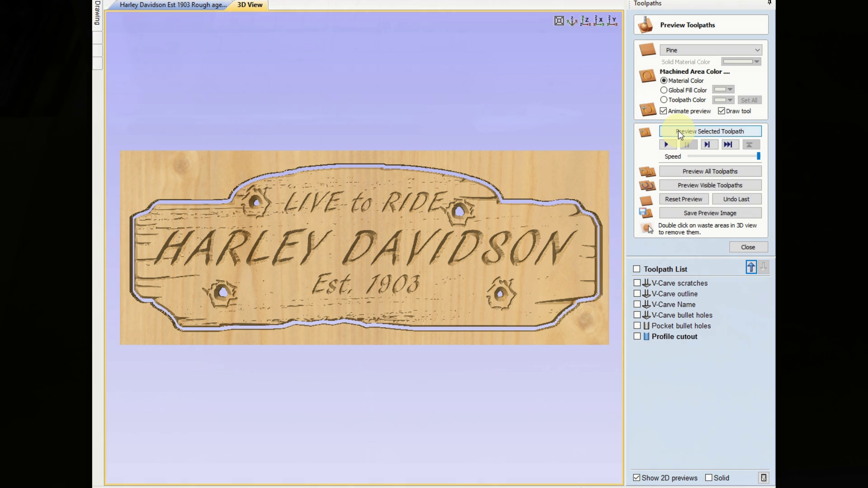This screenshot has height=488, width=868.
Task: Select the V-Carve outline toolpath row
Action: click(675, 294)
